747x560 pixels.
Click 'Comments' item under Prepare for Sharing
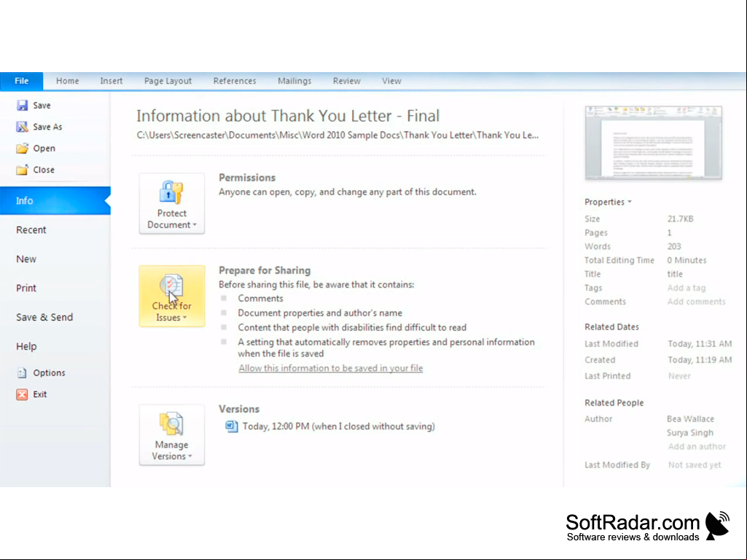[261, 298]
